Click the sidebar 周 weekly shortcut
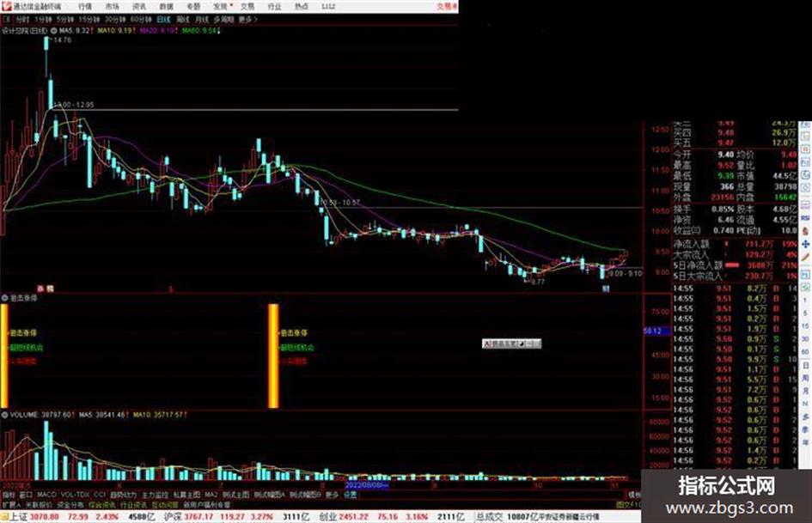Image resolution: width=812 pixels, height=523 pixels. coord(805,378)
